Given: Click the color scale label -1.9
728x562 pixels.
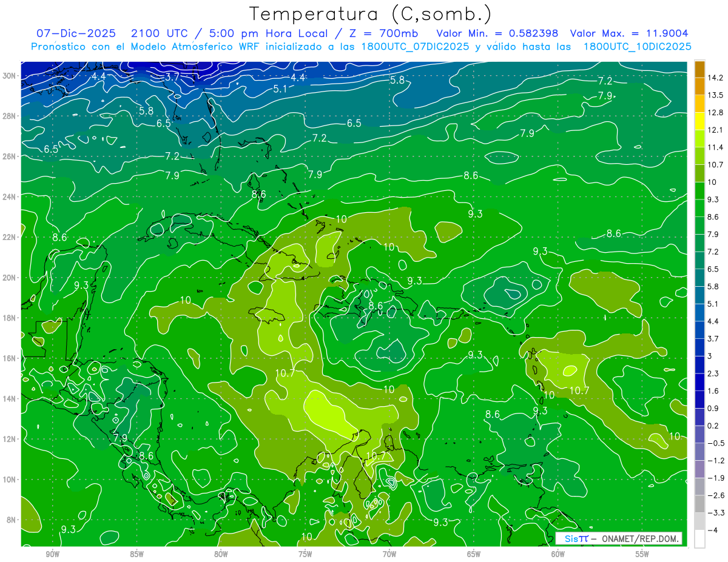Looking at the screenshot, I should 716,478.
